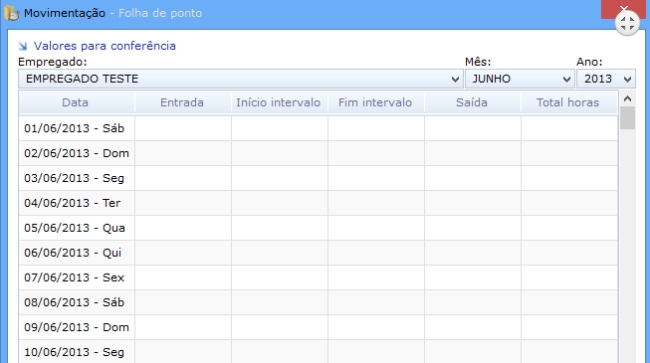
Task: Click the vertical scrollbar thumb
Action: (627, 118)
